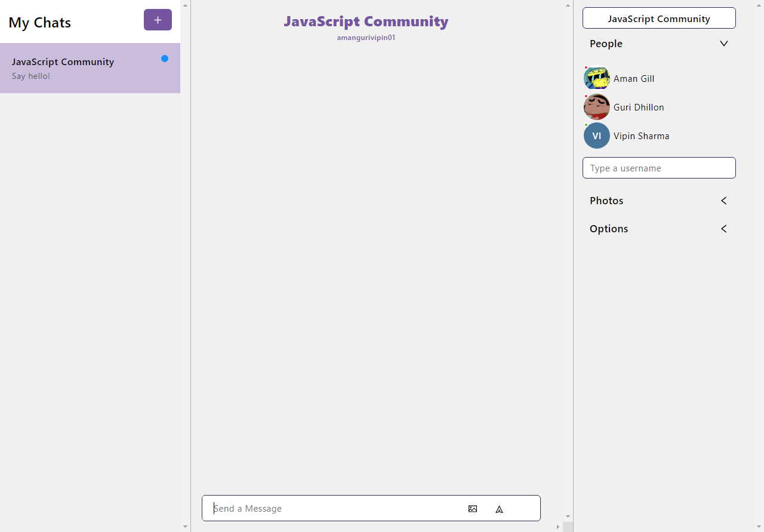
Task: Toggle Aman Gill's red presence dot
Action: pos(587,67)
